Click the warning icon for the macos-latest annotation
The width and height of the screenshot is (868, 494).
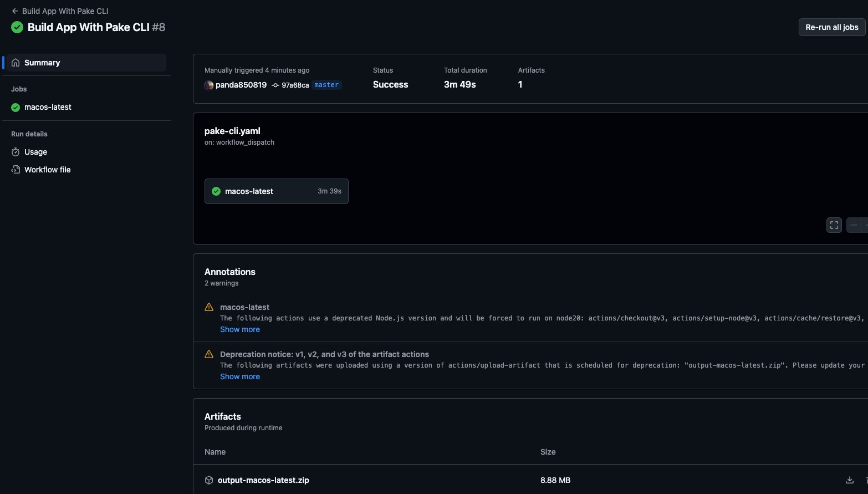point(209,307)
